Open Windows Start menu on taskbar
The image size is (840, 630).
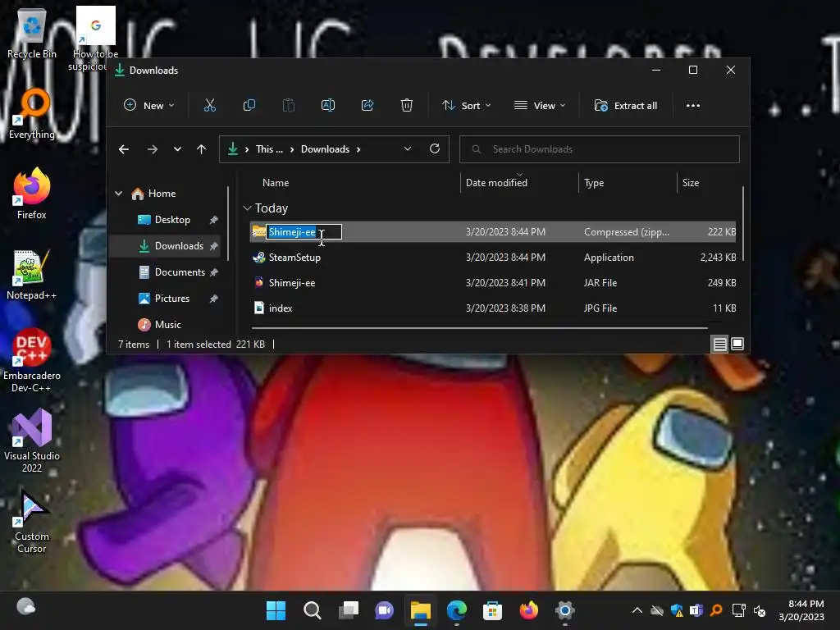tap(276, 610)
